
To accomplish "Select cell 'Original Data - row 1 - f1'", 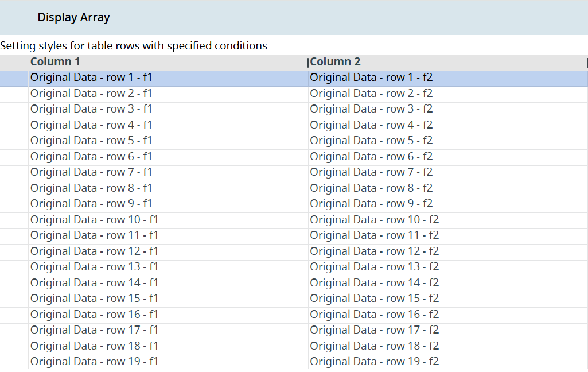I will click(x=91, y=77).
